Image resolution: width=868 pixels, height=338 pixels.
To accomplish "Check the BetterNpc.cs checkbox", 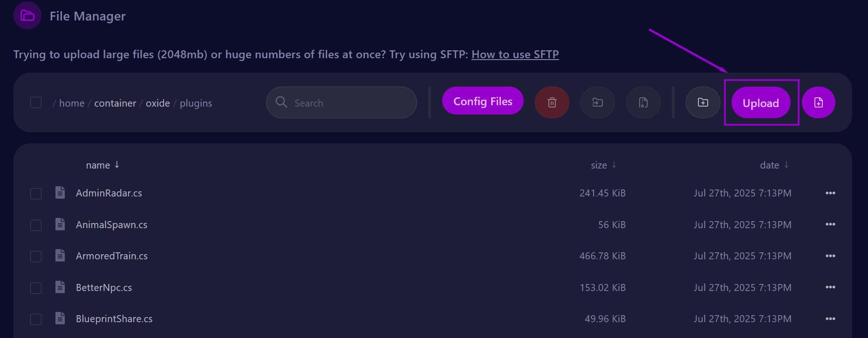I will pyautogui.click(x=36, y=287).
